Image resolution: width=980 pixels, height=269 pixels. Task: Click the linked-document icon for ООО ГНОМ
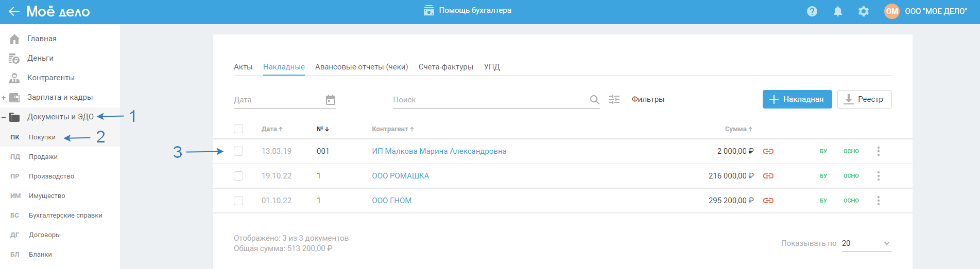coord(768,201)
